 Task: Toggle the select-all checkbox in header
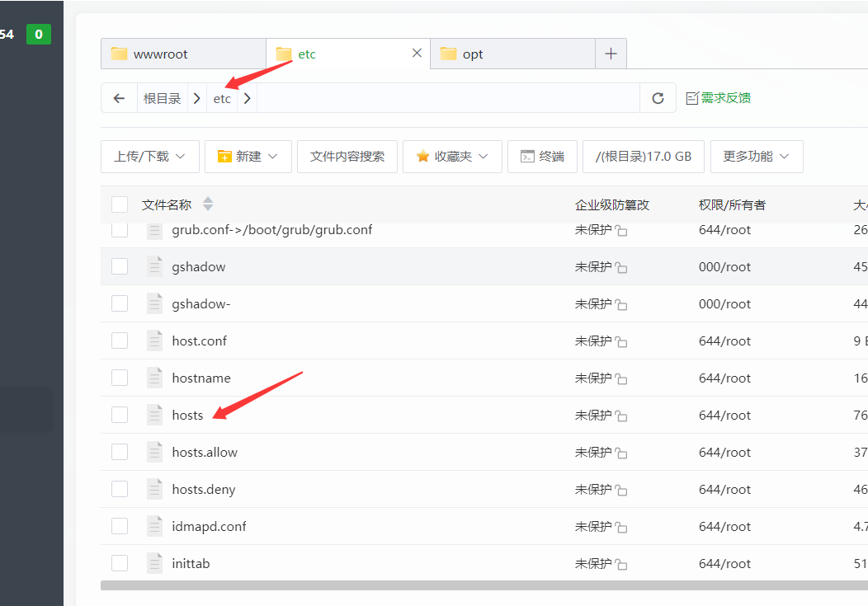click(x=120, y=204)
